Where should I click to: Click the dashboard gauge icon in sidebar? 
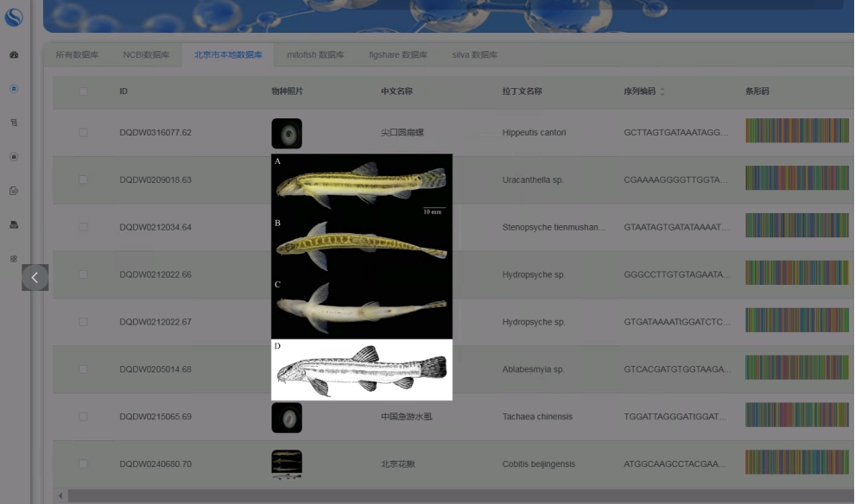[14, 54]
